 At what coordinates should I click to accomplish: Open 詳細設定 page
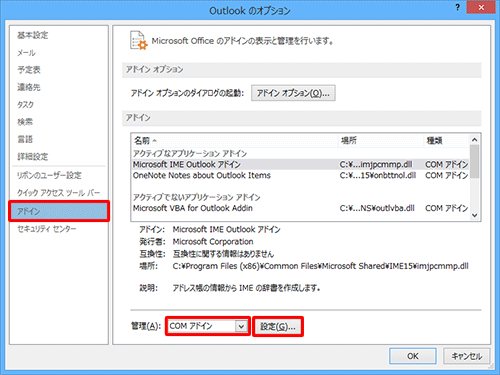click(x=33, y=157)
